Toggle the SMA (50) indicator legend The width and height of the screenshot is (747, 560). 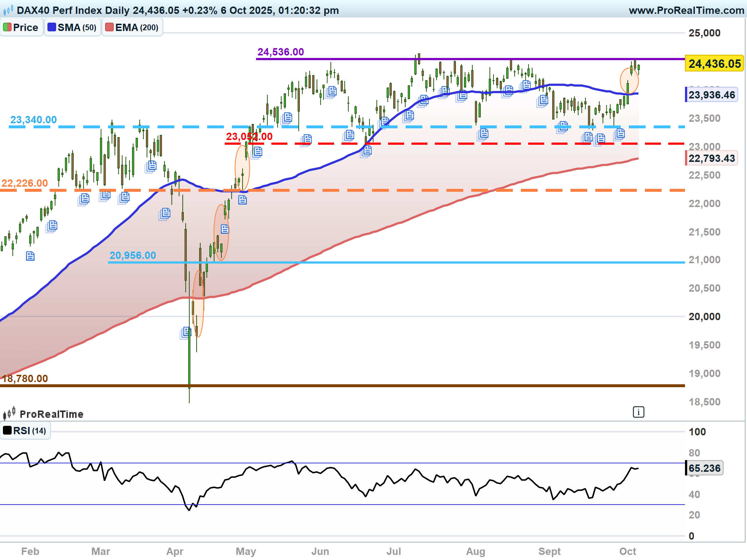tap(72, 28)
